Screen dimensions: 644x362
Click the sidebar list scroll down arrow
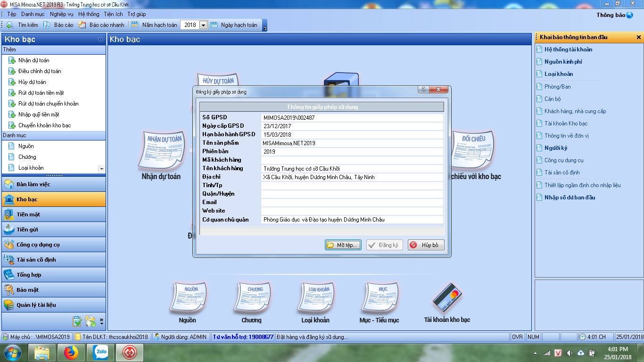[101, 169]
